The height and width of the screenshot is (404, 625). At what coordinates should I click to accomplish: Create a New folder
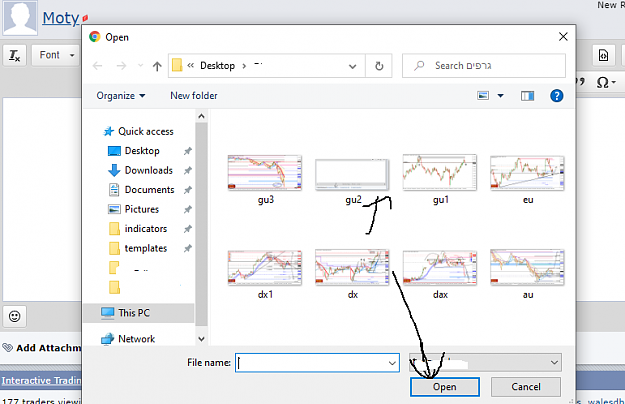(x=194, y=96)
